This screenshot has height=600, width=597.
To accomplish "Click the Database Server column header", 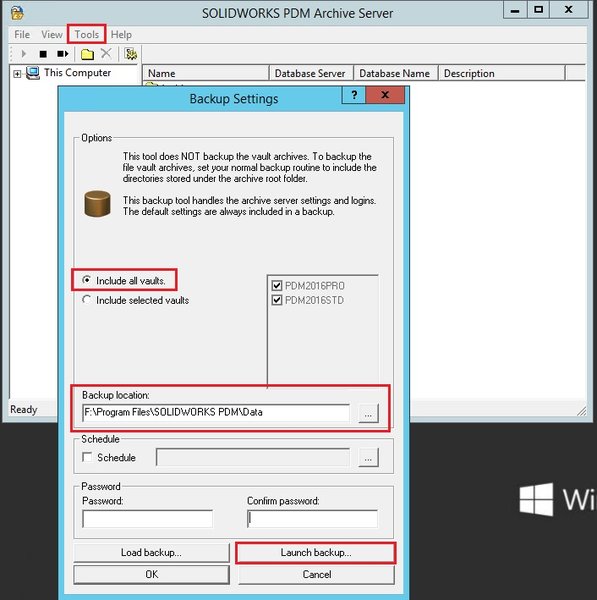I will point(311,73).
